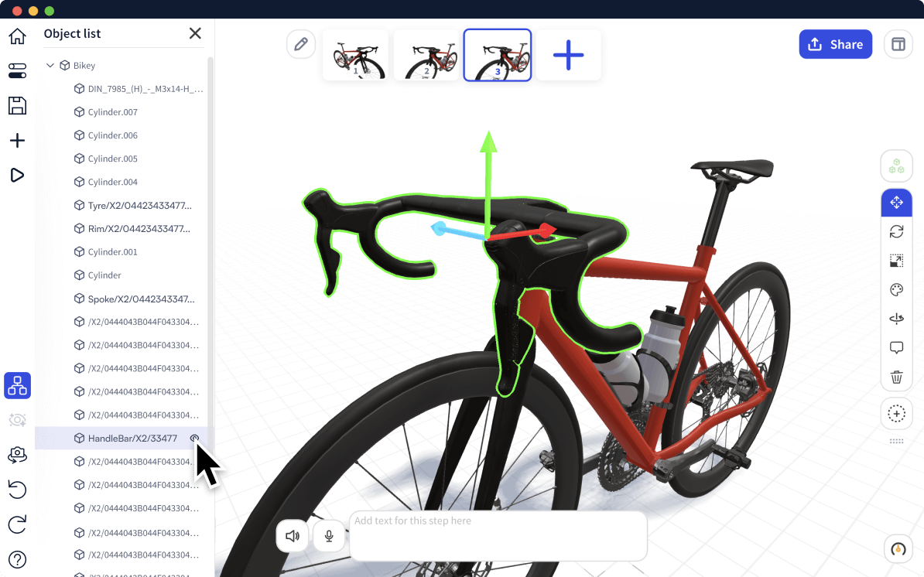Click the cube icon beside Bikey
The image size is (924, 577).
coord(65,65)
